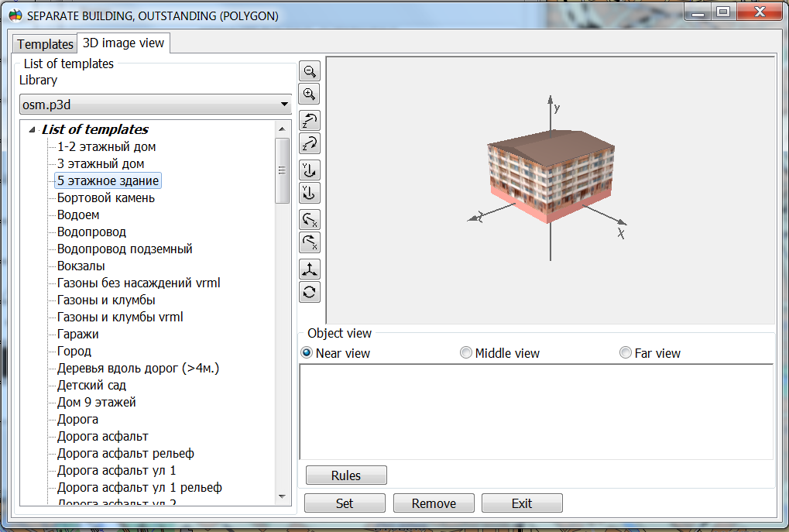
Task: Click the template list scroll-down arrow
Action: pos(283,496)
